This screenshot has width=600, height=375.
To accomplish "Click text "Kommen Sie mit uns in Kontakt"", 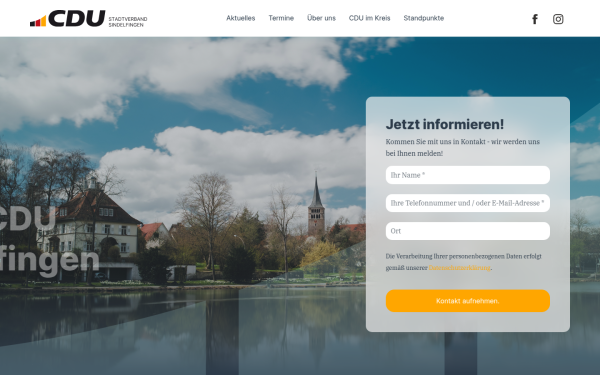I will [436, 142].
